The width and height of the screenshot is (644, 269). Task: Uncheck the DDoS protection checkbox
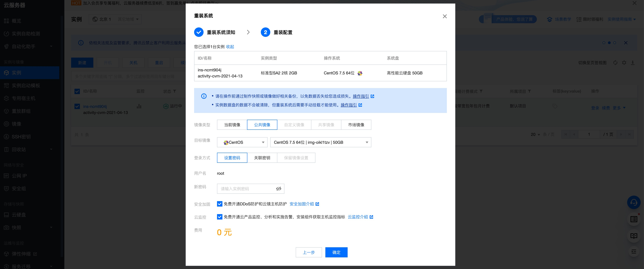(220, 204)
